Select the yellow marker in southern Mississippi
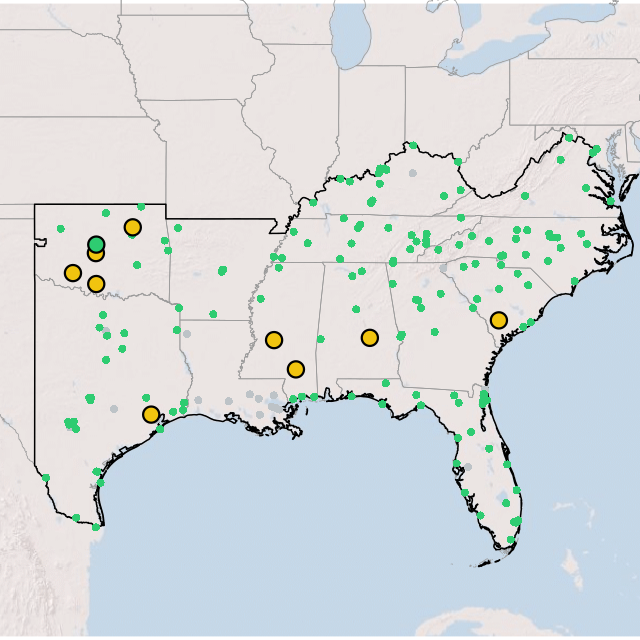Image resolution: width=640 pixels, height=640 pixels. (x=296, y=369)
